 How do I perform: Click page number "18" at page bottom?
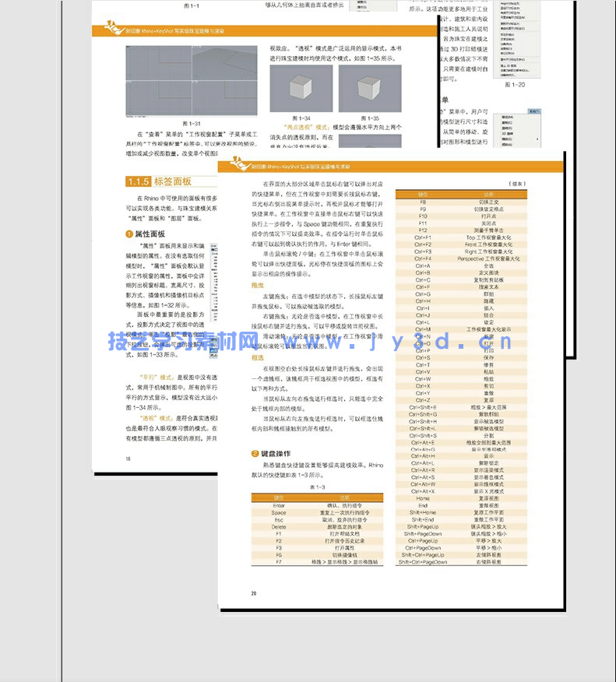coord(128,459)
